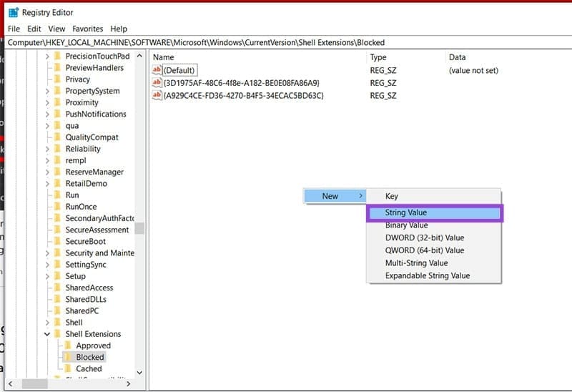Viewport: 572px width, 392px height.
Task: Select the SecureAssessment key
Action: point(97,230)
